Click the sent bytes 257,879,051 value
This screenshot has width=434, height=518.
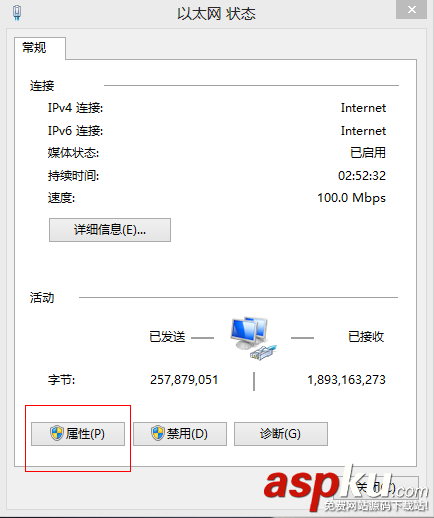tap(184, 380)
